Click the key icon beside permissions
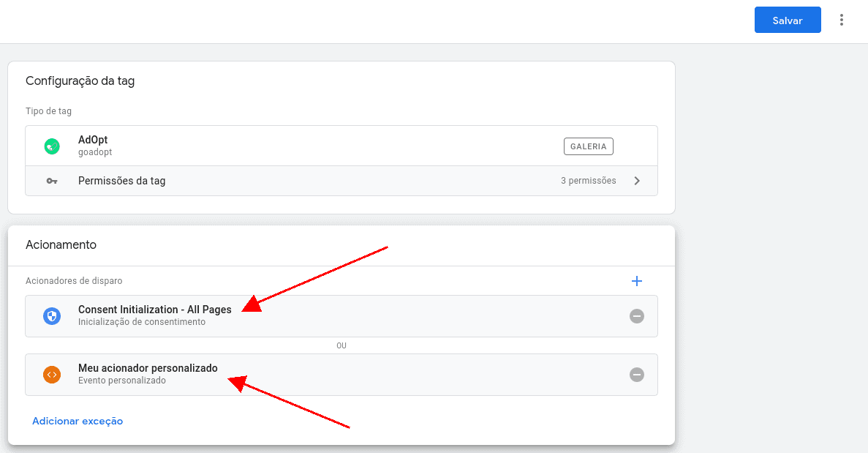868x453 pixels. point(51,181)
